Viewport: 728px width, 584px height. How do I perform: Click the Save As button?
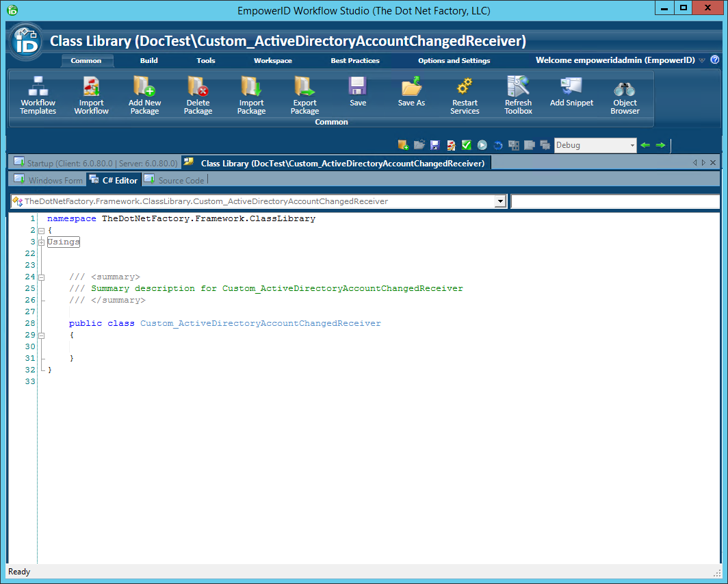pyautogui.click(x=411, y=94)
